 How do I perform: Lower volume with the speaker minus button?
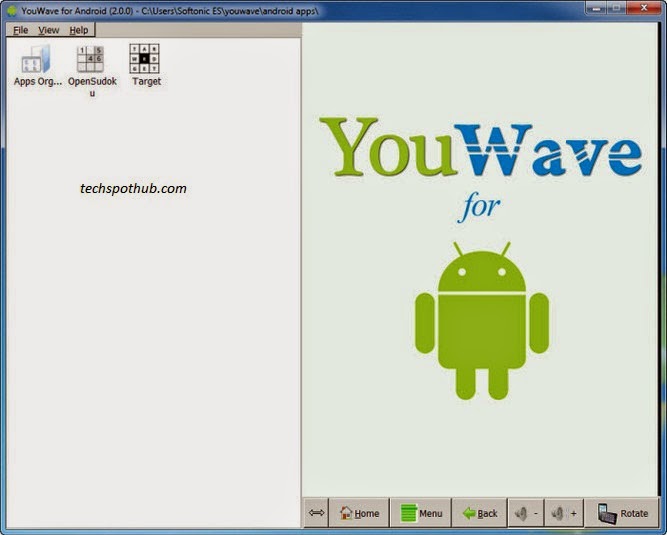(526, 513)
